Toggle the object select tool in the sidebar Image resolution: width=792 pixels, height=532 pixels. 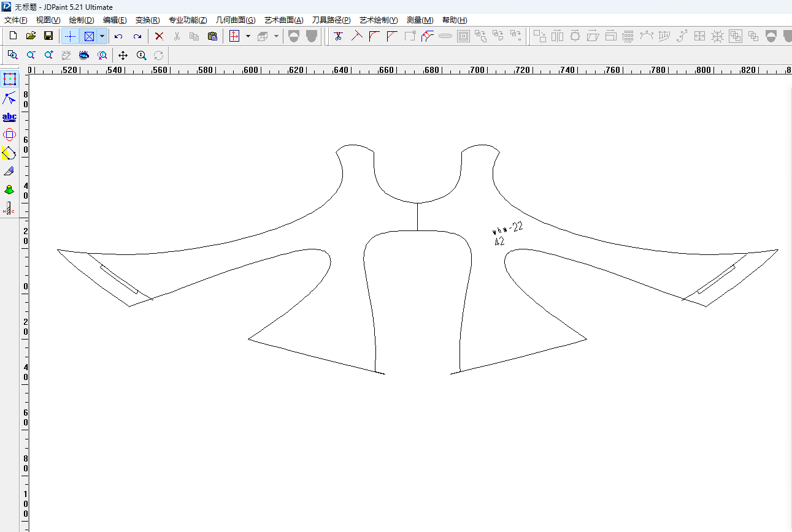(9, 79)
